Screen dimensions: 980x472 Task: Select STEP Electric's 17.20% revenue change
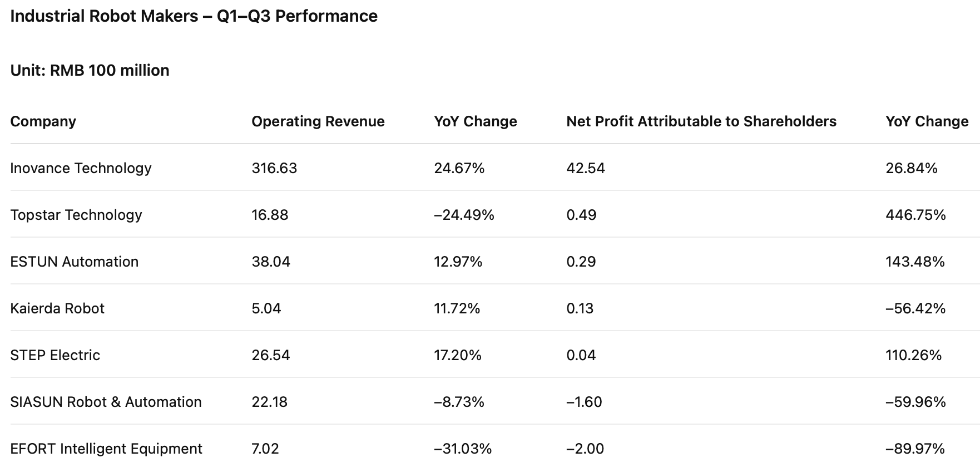pos(458,355)
